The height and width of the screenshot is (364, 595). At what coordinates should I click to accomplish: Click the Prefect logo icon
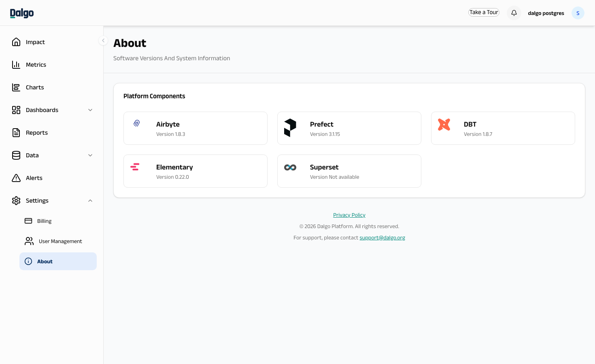pos(290,128)
